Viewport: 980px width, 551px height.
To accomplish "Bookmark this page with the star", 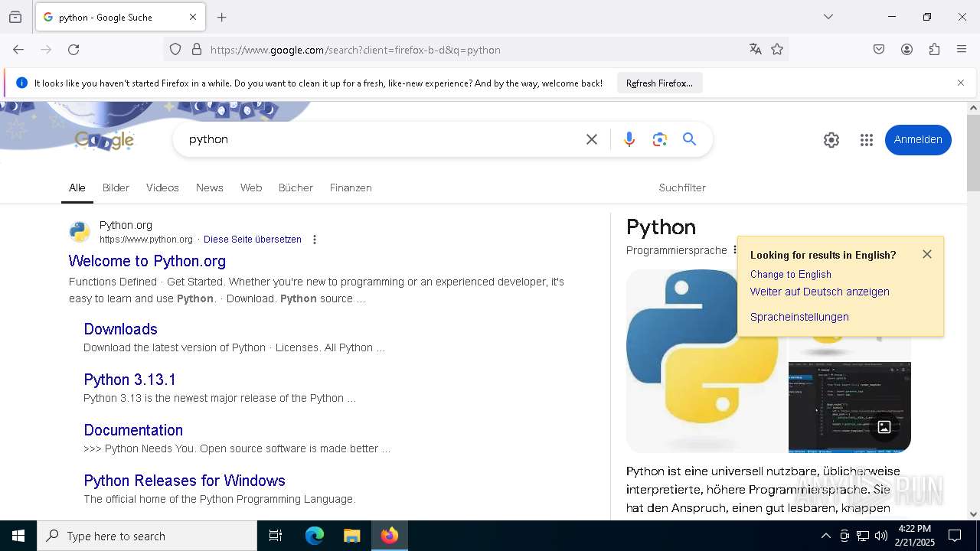I will pyautogui.click(x=777, y=50).
